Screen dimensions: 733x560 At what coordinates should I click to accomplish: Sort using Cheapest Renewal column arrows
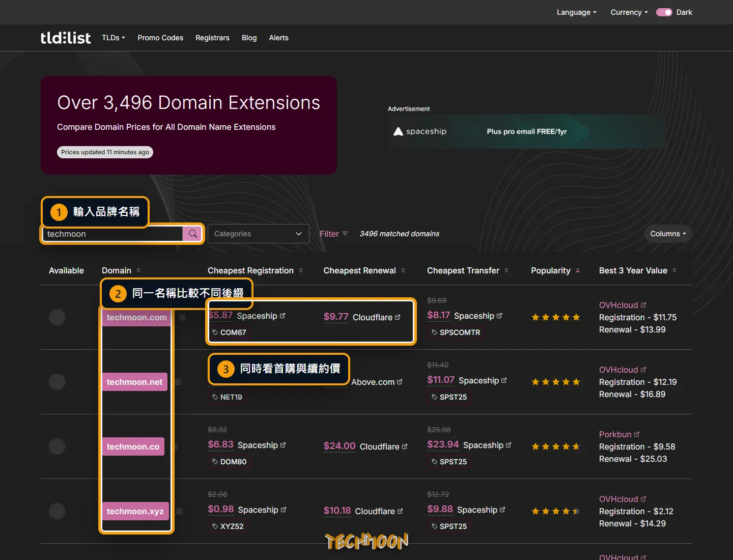click(403, 271)
